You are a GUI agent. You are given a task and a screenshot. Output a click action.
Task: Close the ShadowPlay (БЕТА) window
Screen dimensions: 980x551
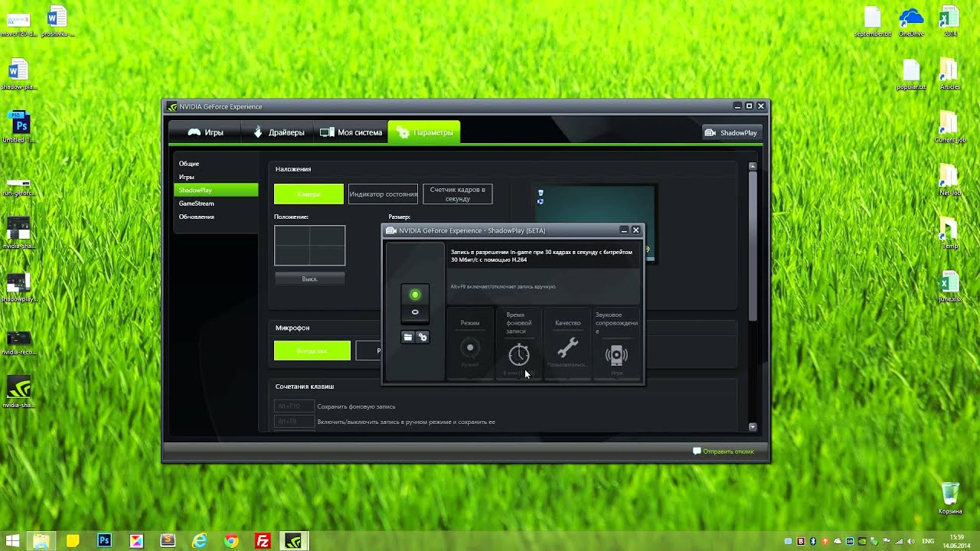coord(635,230)
